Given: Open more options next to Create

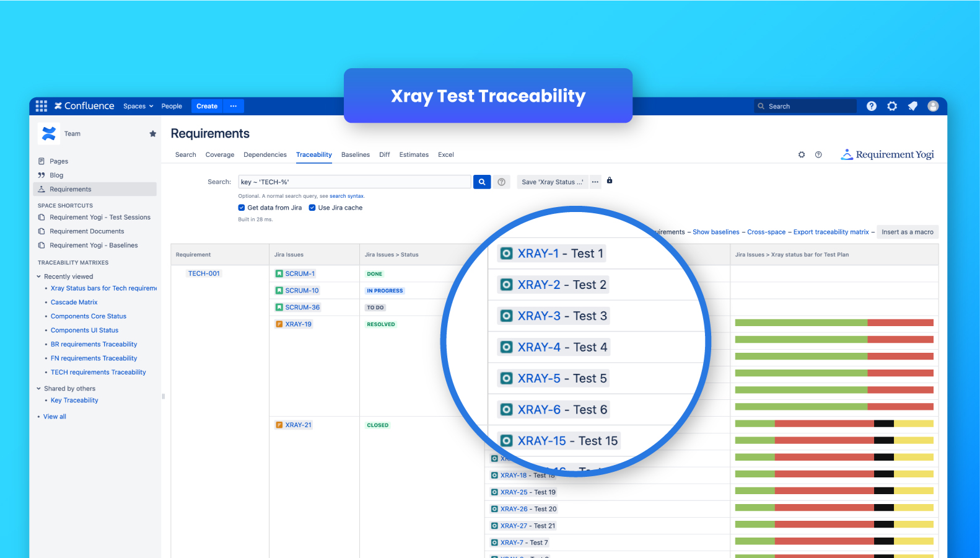Looking at the screenshot, I should [x=234, y=106].
